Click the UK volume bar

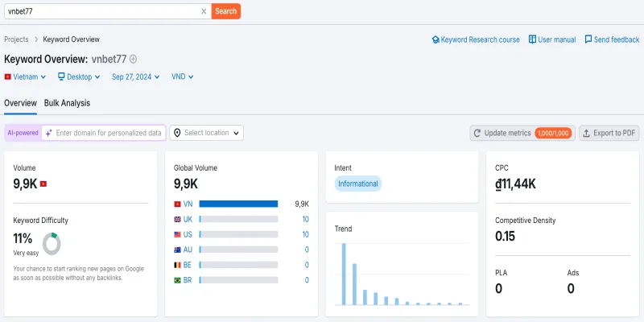tap(238, 219)
